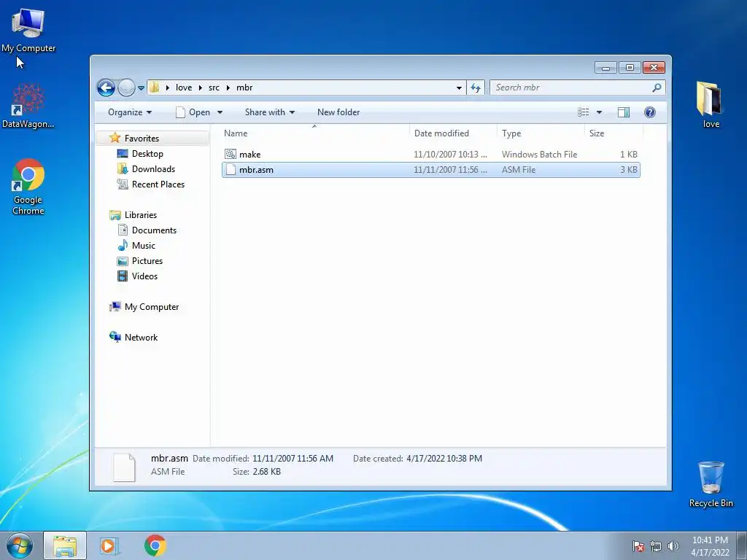Open the Organize dropdown menu
747x560 pixels.
(130, 112)
